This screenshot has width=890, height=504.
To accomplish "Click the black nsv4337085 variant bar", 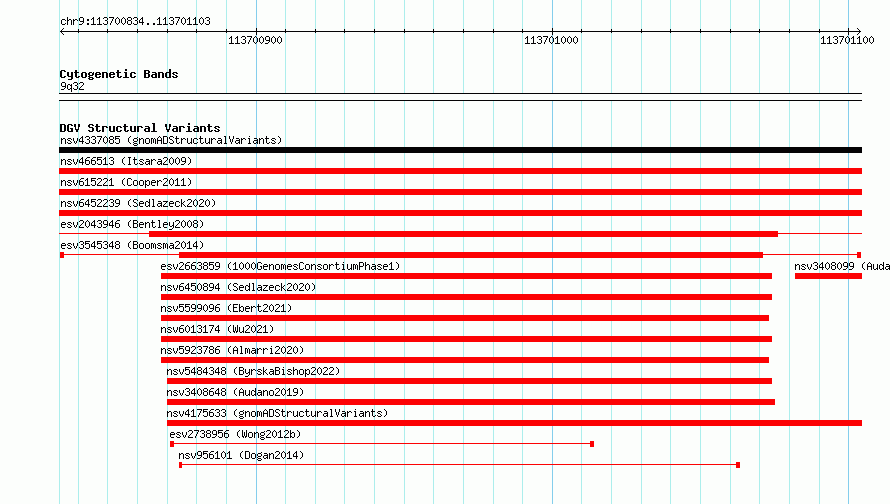I will click(x=460, y=150).
